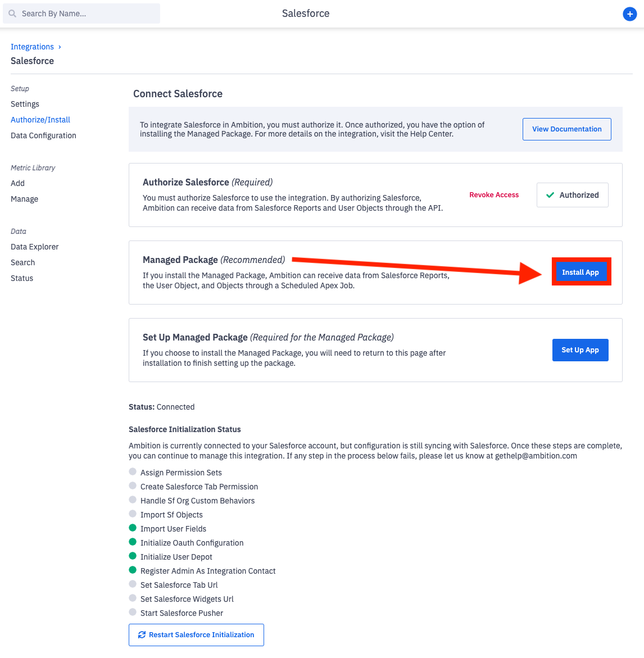Click the refresh icon on Restart button
Image resolution: width=644 pixels, height=658 pixels.
tap(142, 635)
